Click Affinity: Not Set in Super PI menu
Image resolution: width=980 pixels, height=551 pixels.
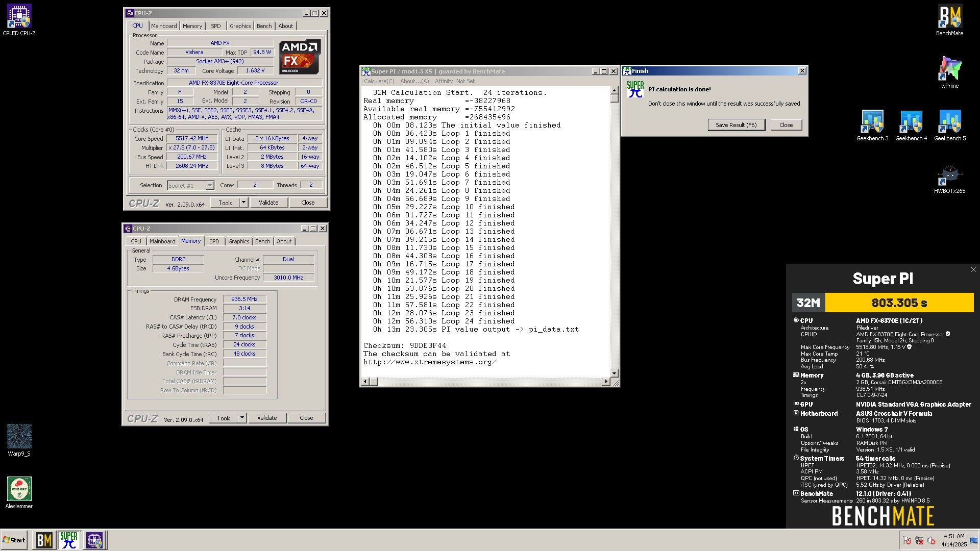(455, 81)
